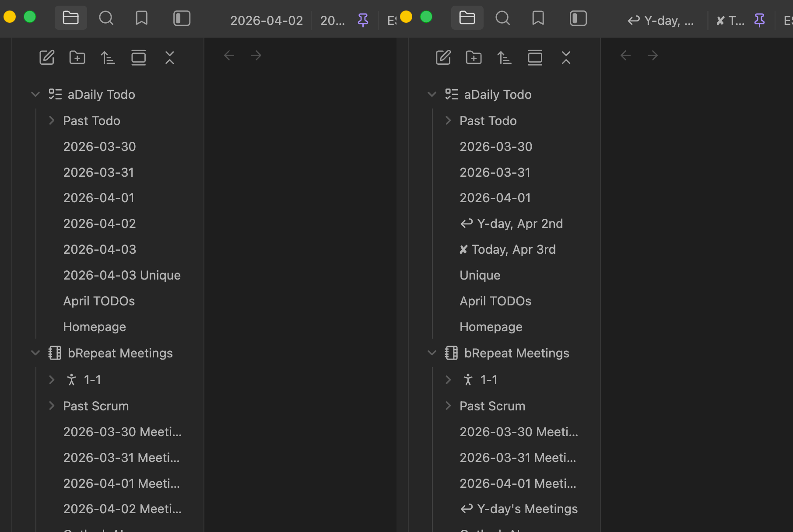Change sort order in right window
Image resolution: width=793 pixels, height=532 pixels.
pos(504,57)
